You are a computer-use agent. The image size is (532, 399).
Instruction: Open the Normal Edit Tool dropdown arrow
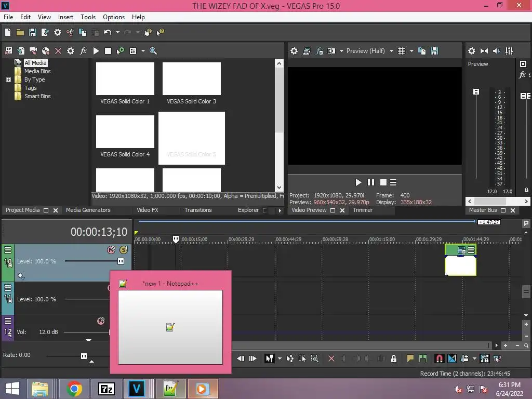(x=280, y=358)
